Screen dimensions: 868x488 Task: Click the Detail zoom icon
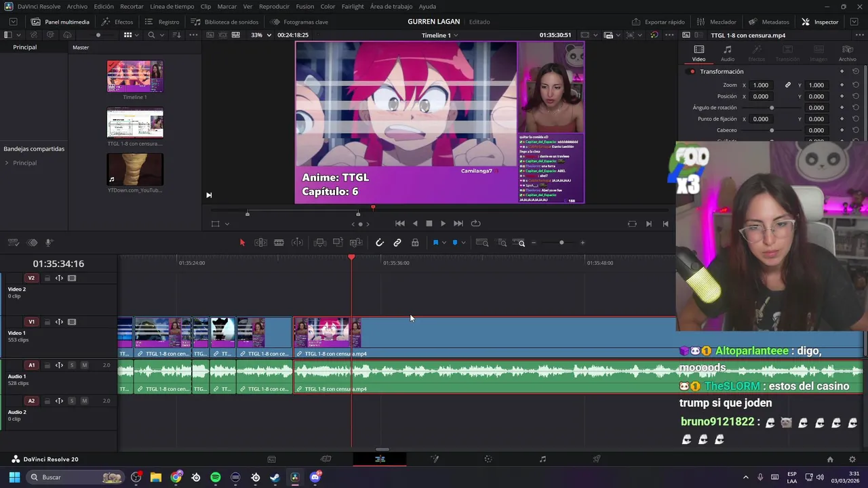(x=502, y=243)
